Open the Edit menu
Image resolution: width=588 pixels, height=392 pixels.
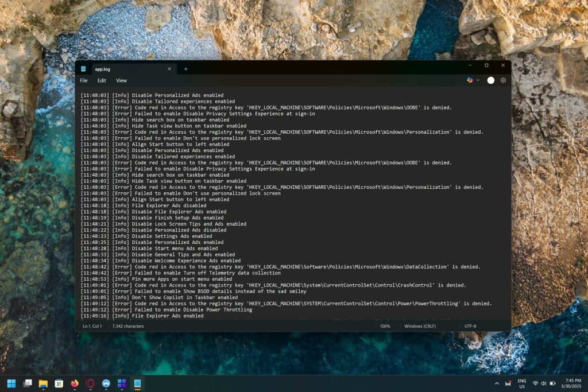pos(102,81)
